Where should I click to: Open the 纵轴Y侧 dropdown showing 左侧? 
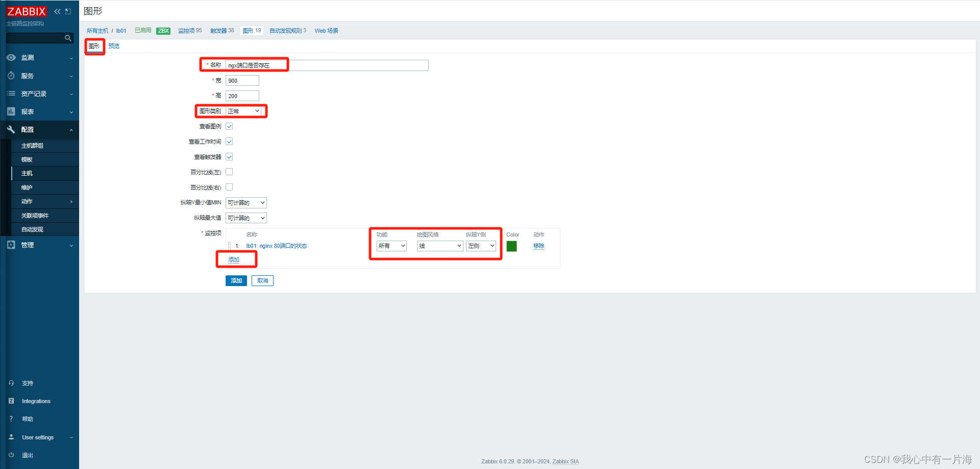click(481, 246)
